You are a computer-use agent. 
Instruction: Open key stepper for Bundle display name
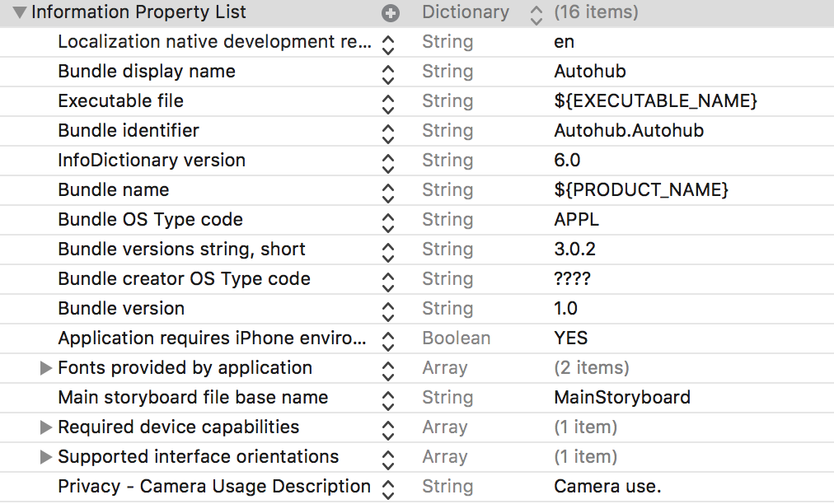[389, 72]
